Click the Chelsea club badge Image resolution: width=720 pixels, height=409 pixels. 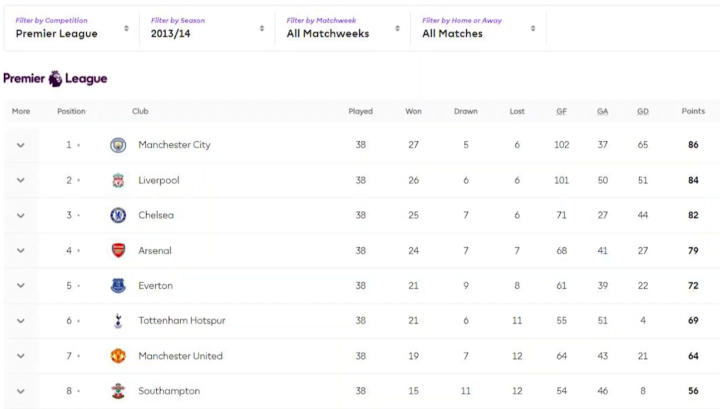coord(118,215)
